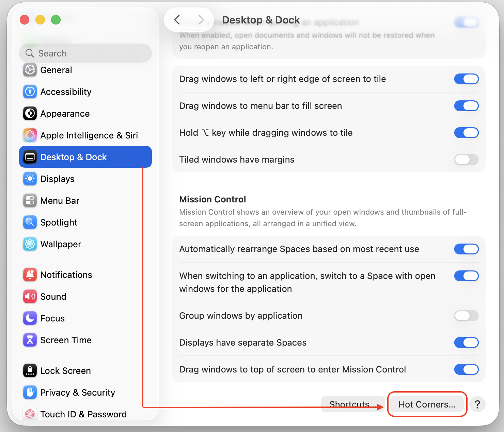Open Accessibility settings pane
Viewport: 504px width, 432px height.
(85, 92)
